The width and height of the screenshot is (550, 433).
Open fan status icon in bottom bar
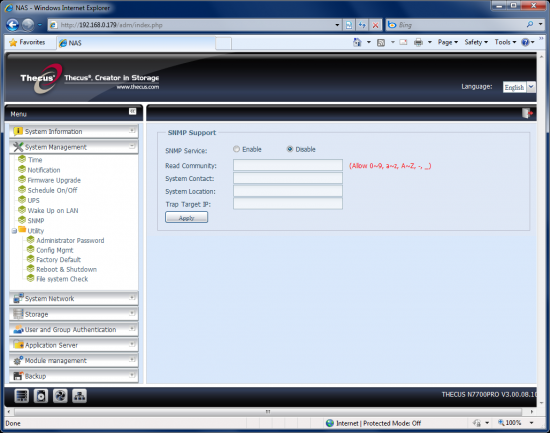[60, 396]
